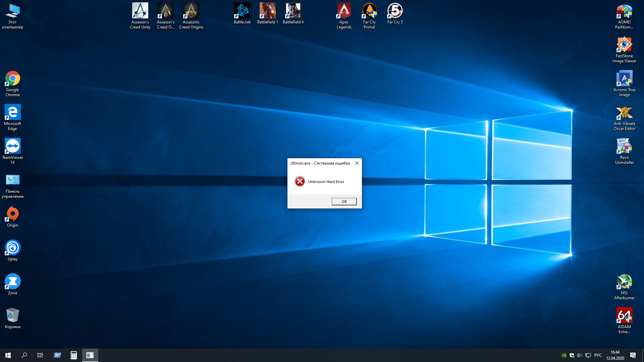Open Task View
Image resolution: width=644 pixels, height=362 pixels.
click(41, 355)
